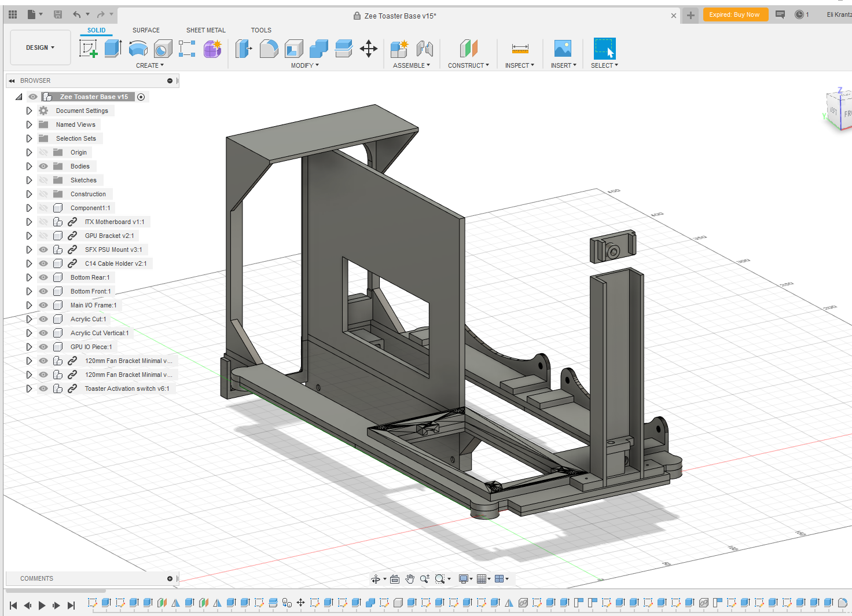Switch to the SHEET METAL tab
Screen dimensions: 852x616
pyautogui.click(x=205, y=30)
